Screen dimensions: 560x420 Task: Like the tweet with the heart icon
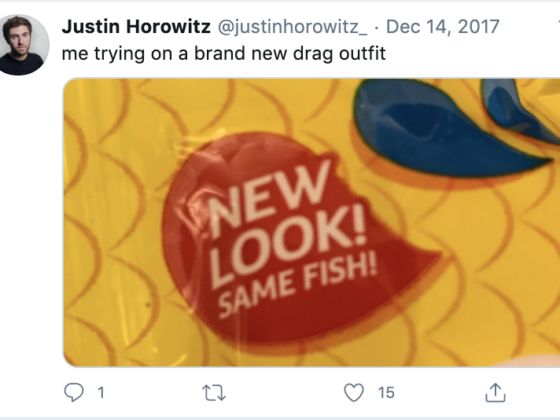[x=354, y=392]
